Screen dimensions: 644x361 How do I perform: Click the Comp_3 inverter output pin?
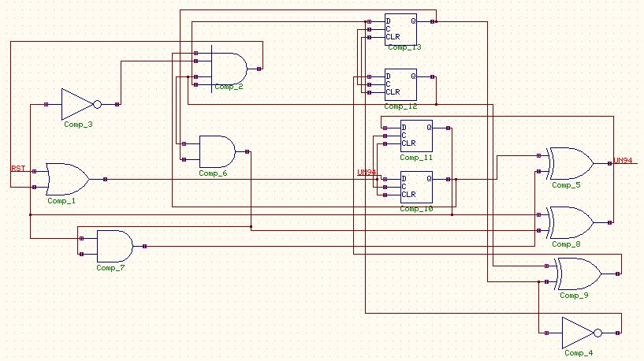click(x=117, y=104)
